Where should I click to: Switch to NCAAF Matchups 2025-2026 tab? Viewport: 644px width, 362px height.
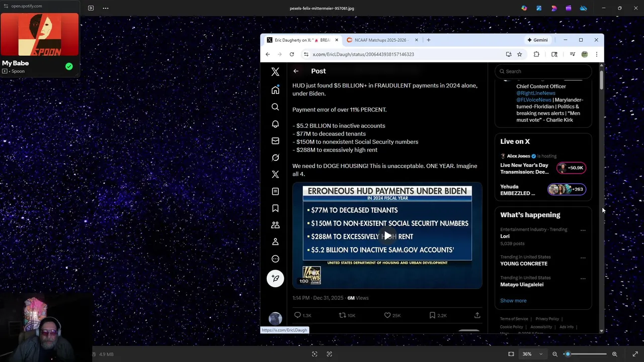tap(381, 40)
